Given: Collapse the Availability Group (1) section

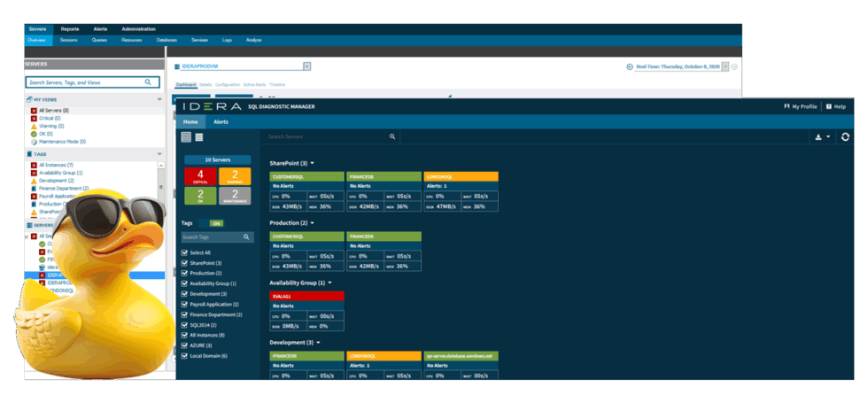Looking at the screenshot, I should (329, 283).
